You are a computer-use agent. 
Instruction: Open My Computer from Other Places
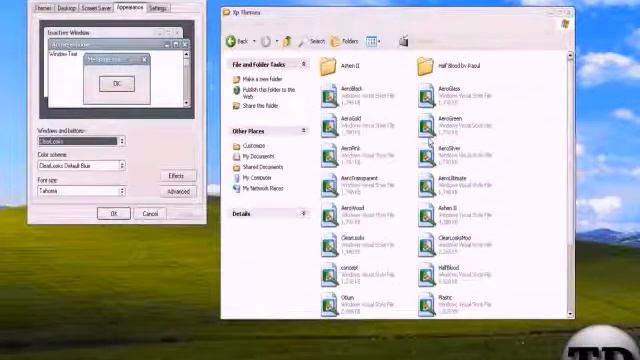coord(252,178)
